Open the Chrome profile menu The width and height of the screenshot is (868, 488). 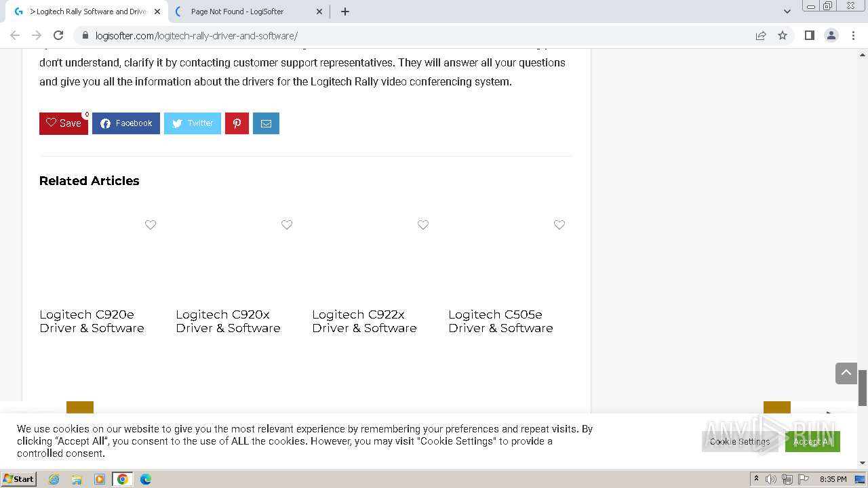831,35
